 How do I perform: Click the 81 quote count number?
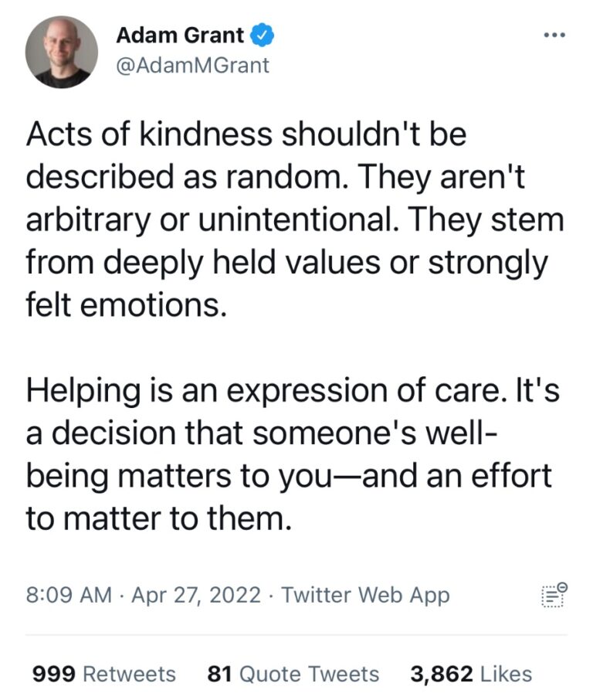coord(220,674)
